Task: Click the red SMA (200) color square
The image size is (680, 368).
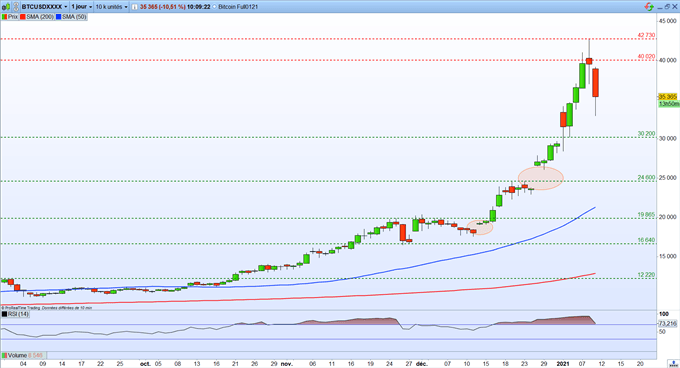Action: click(x=23, y=17)
